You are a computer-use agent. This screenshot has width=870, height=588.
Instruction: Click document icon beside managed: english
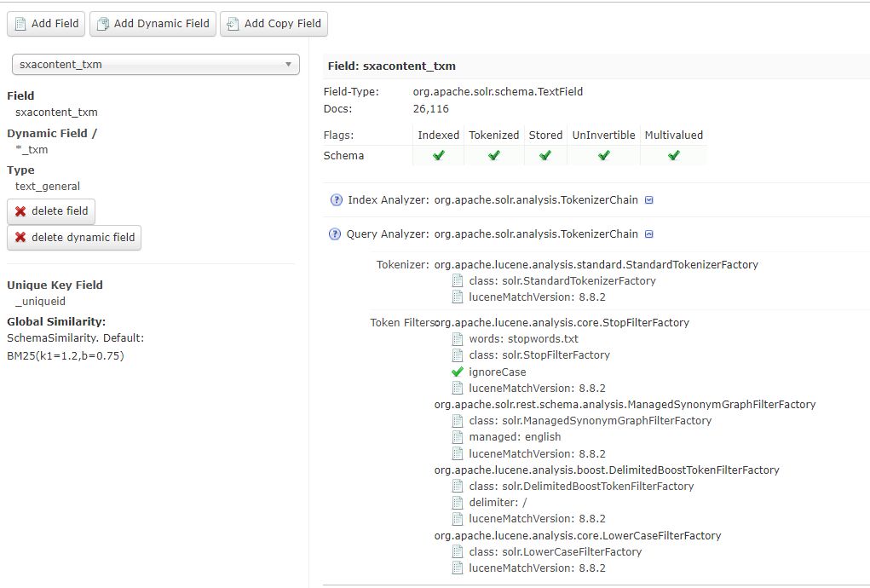tap(458, 437)
